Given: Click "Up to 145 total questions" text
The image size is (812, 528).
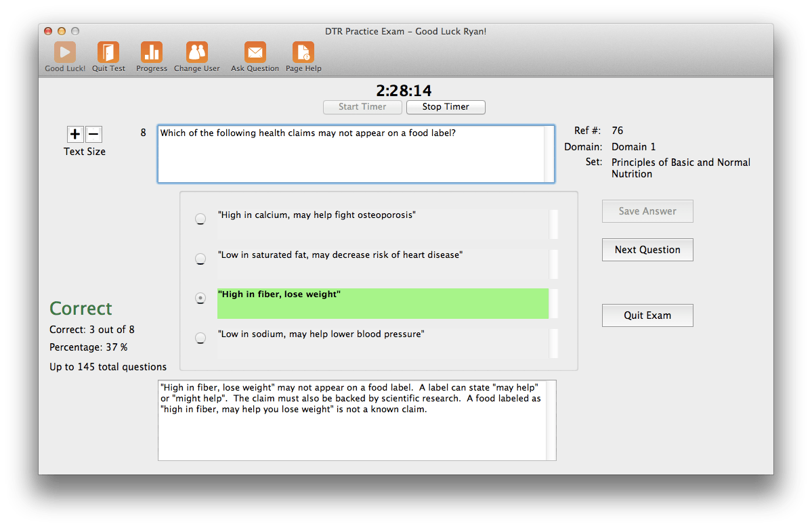Looking at the screenshot, I should (x=108, y=367).
